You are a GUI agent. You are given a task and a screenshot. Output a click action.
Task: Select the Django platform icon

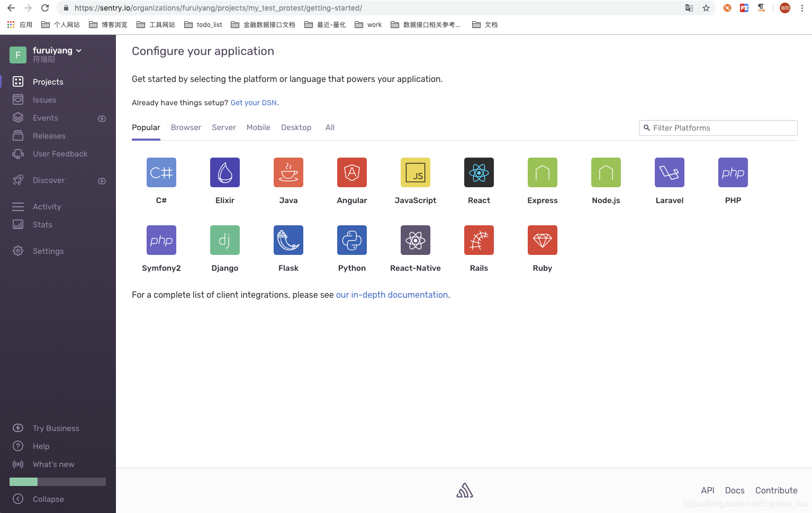pos(225,240)
